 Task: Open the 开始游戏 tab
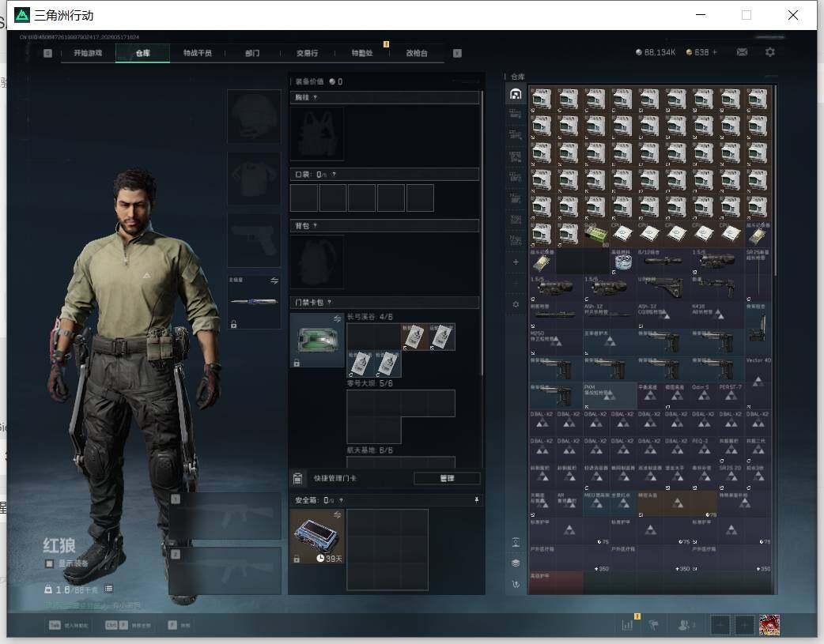pyautogui.click(x=88, y=53)
